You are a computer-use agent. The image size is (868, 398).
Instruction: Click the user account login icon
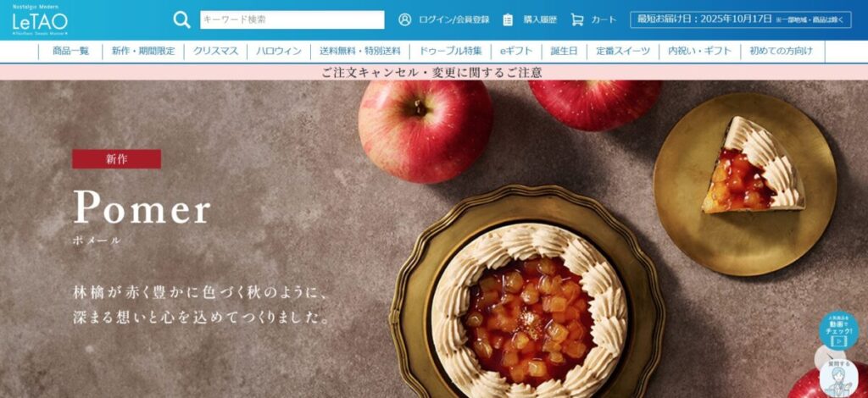[x=405, y=19]
